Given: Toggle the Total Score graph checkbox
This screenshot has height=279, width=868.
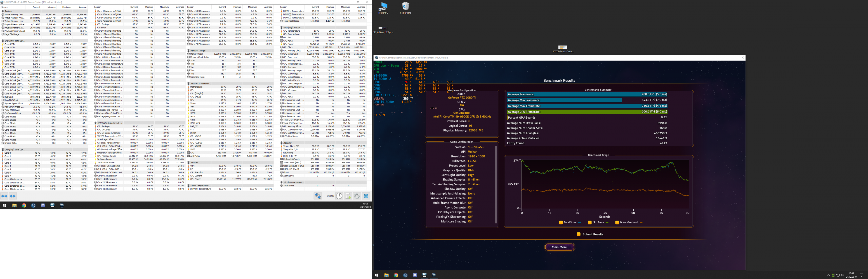Looking at the screenshot, I should 561,222.
